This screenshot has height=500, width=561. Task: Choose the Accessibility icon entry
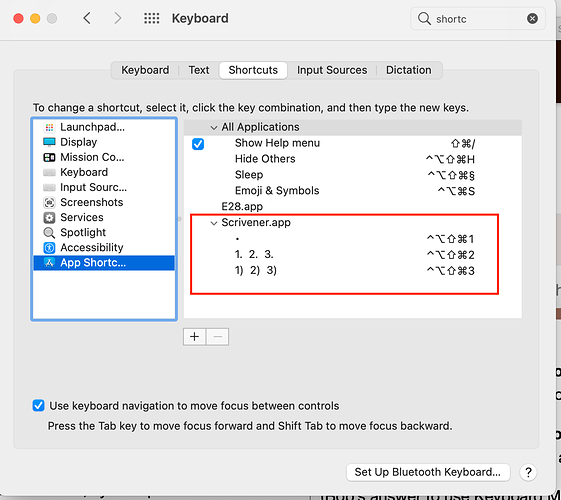coord(49,247)
